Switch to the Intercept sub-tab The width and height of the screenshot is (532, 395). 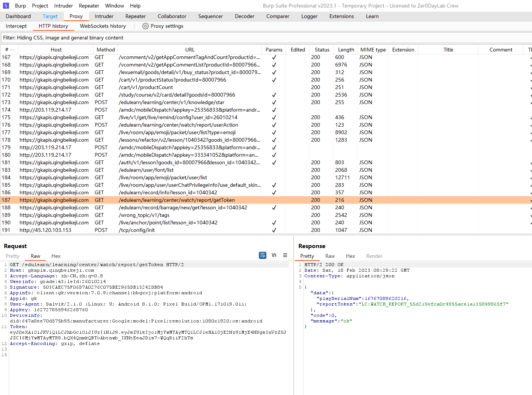[16, 26]
